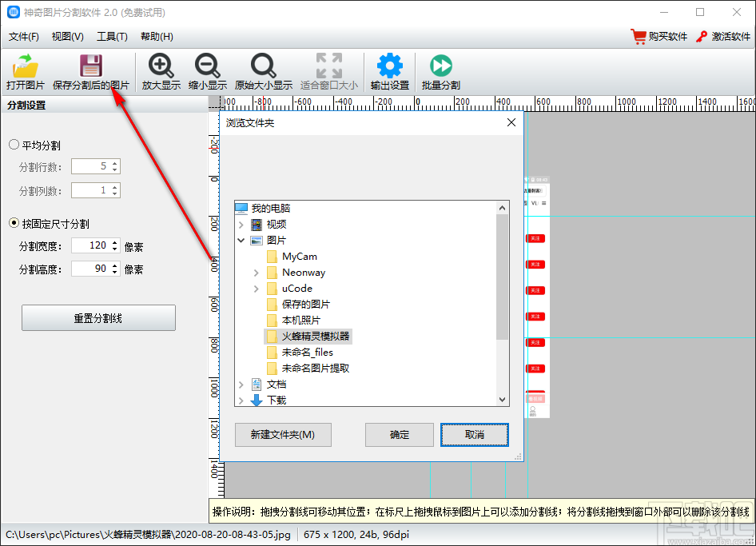Click the phone screenshot preview on canvas
The width and height of the screenshot is (756, 546).
tap(536, 297)
